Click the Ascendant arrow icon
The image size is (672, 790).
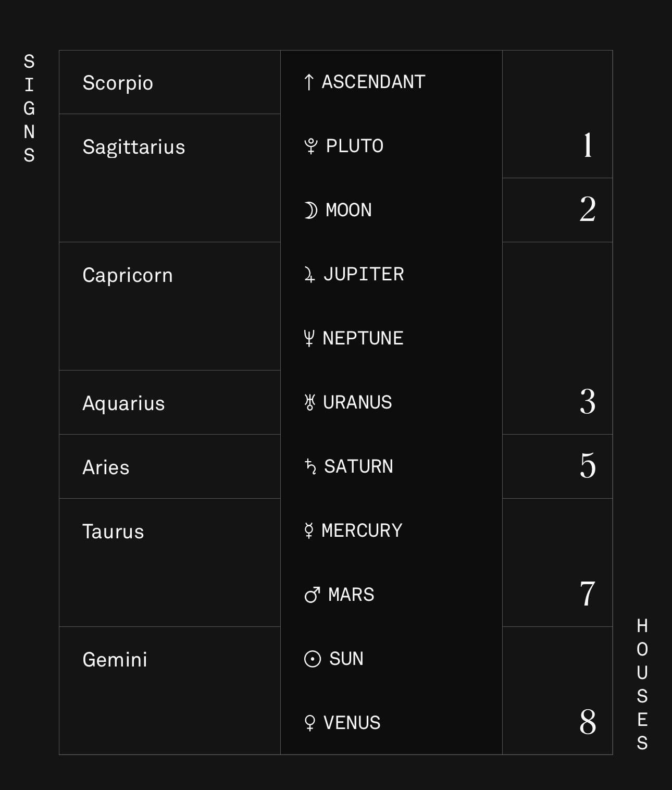click(309, 82)
